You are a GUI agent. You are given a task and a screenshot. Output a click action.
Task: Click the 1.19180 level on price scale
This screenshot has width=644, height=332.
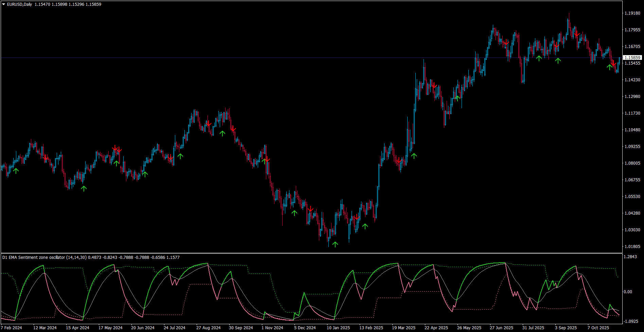(632, 13)
